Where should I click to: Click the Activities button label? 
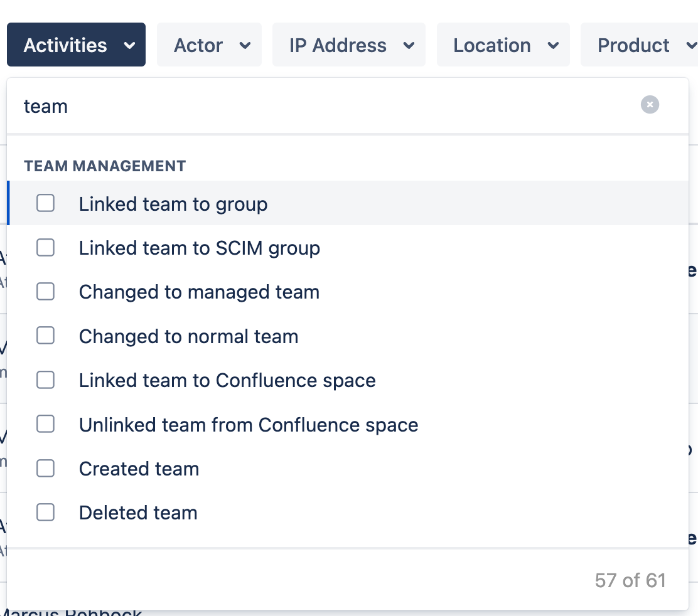[65, 45]
